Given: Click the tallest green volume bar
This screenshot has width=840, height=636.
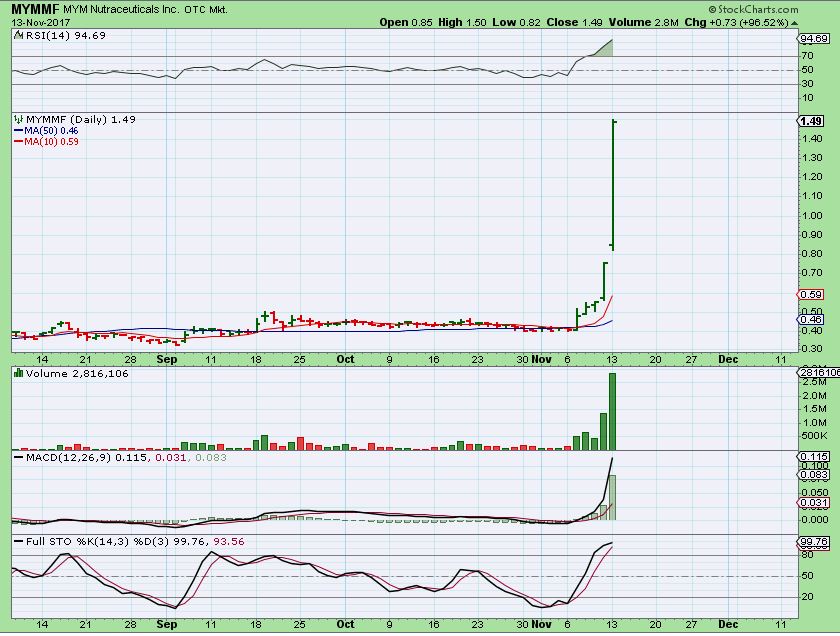Looking at the screenshot, I should click(612, 411).
